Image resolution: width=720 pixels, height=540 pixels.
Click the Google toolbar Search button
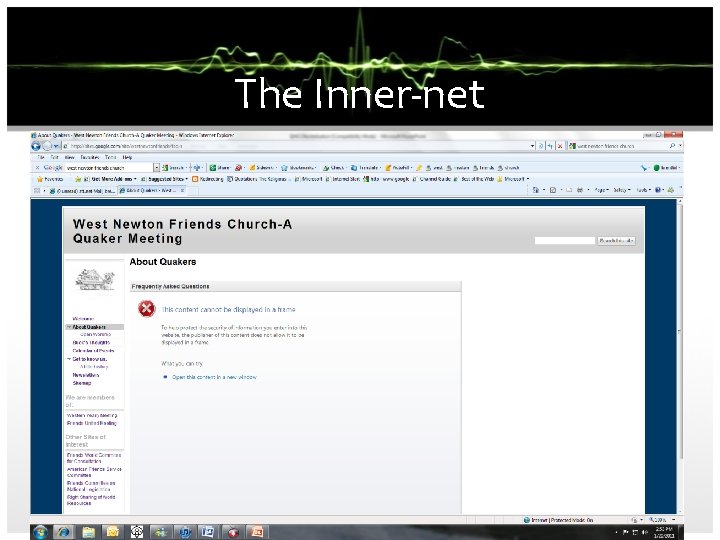[x=174, y=168]
